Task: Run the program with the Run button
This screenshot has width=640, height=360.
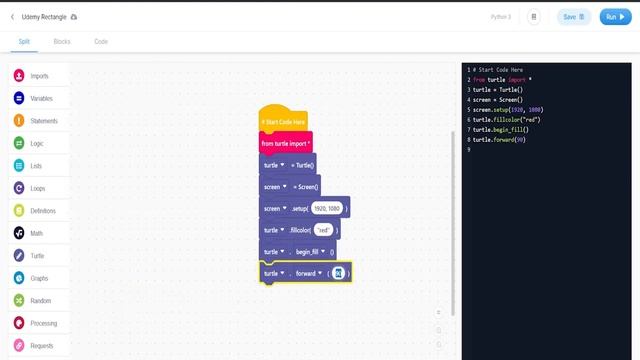Action: point(616,17)
